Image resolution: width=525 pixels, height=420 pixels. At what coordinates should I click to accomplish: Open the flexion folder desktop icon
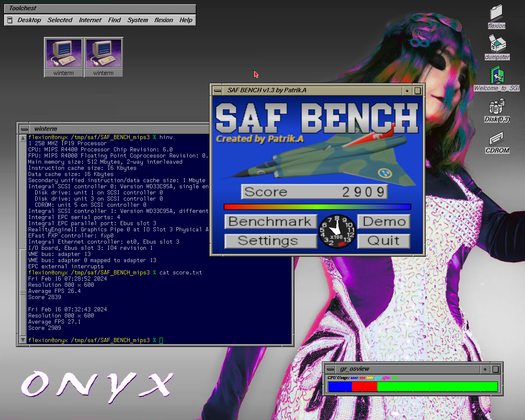496,13
